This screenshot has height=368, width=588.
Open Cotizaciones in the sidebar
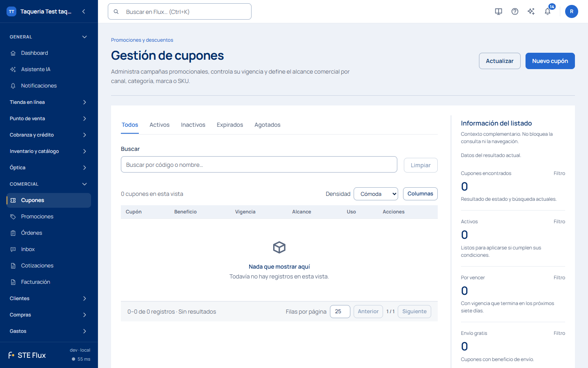click(x=49, y=266)
